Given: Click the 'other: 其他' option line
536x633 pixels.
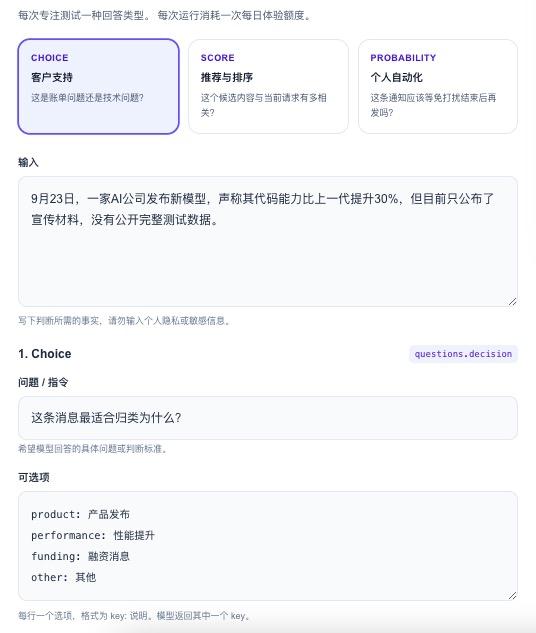Looking at the screenshot, I should tap(63, 577).
